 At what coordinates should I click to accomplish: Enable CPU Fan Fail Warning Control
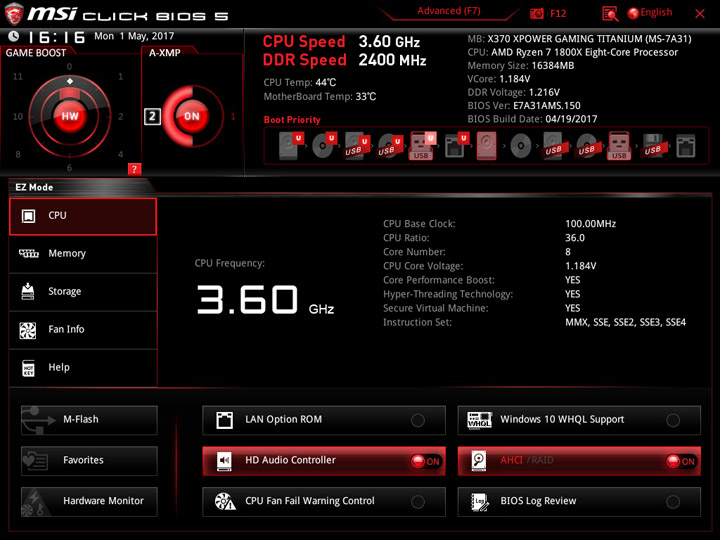tap(324, 501)
